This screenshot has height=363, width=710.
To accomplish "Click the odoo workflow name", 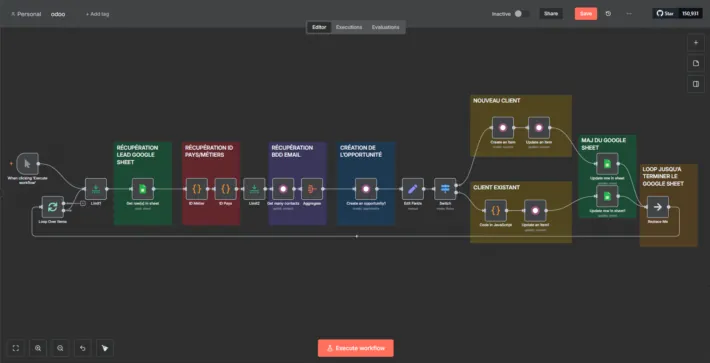I will pos(58,14).
